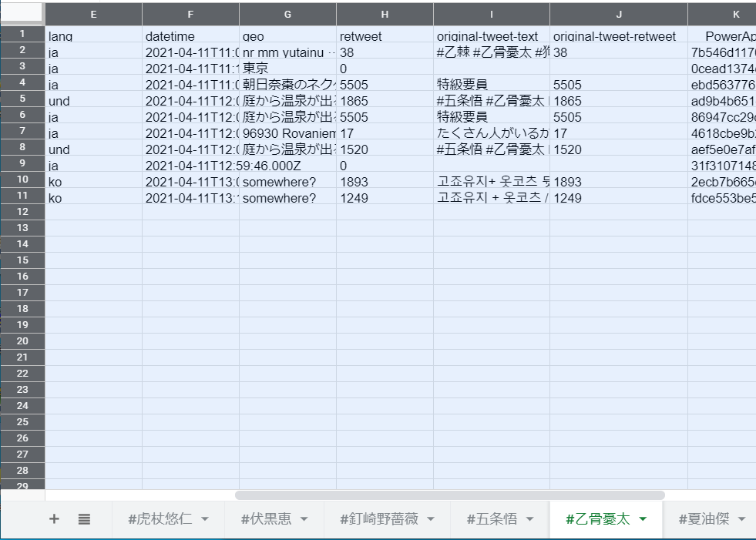Select column G header
The height and width of the screenshot is (540, 756).
tap(287, 15)
